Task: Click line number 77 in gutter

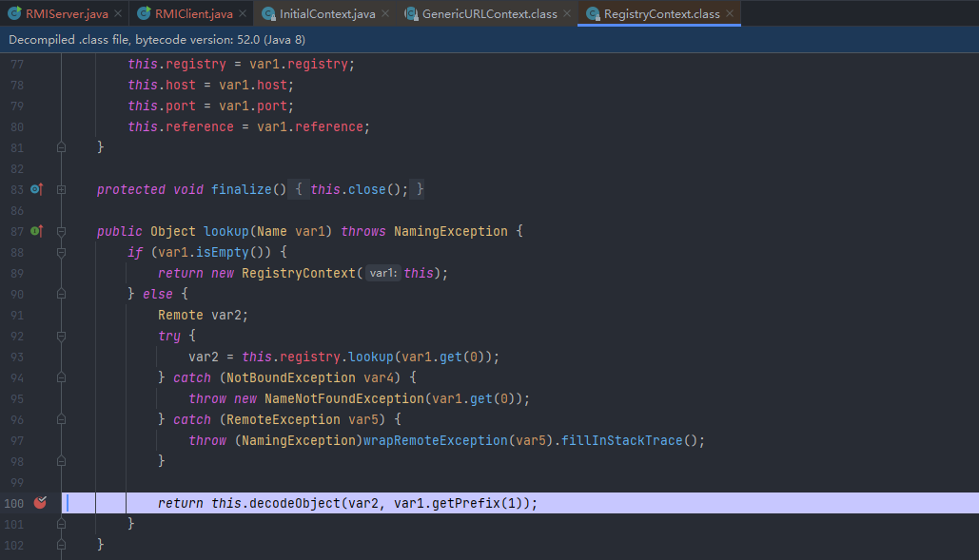Action: click(17, 65)
